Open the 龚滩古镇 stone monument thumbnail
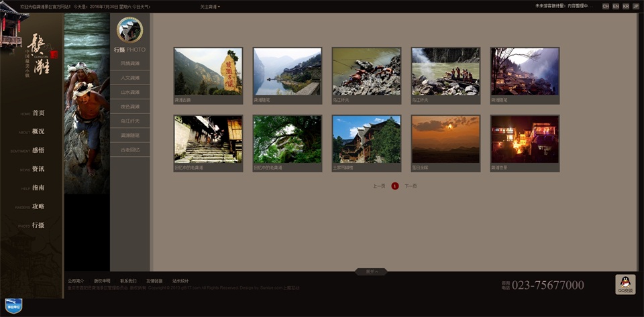This screenshot has width=644, height=317. pyautogui.click(x=208, y=71)
